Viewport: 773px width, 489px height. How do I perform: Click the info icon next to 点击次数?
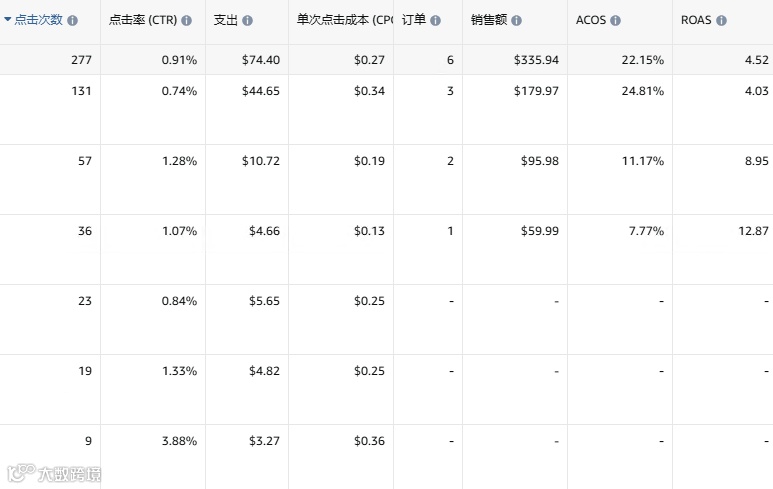point(74,20)
